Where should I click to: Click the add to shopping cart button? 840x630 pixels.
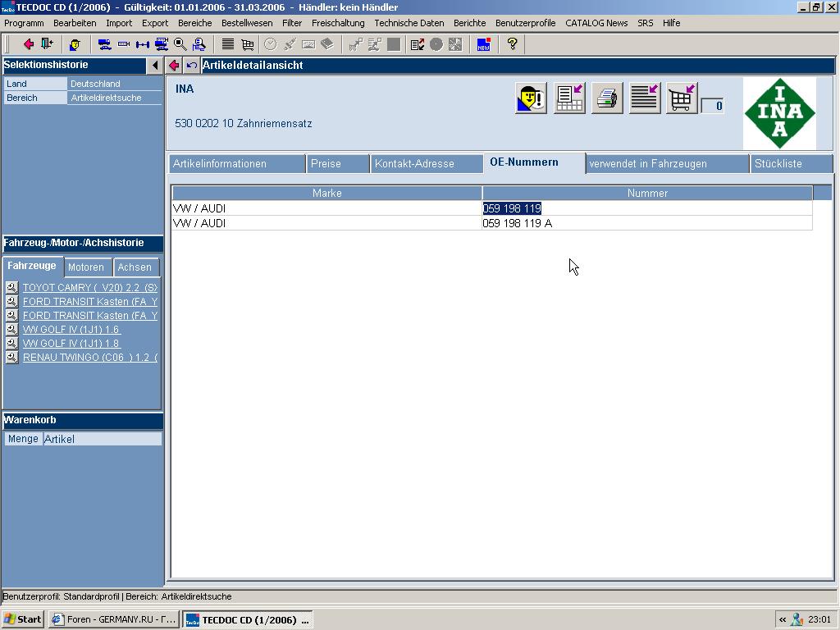tap(681, 98)
